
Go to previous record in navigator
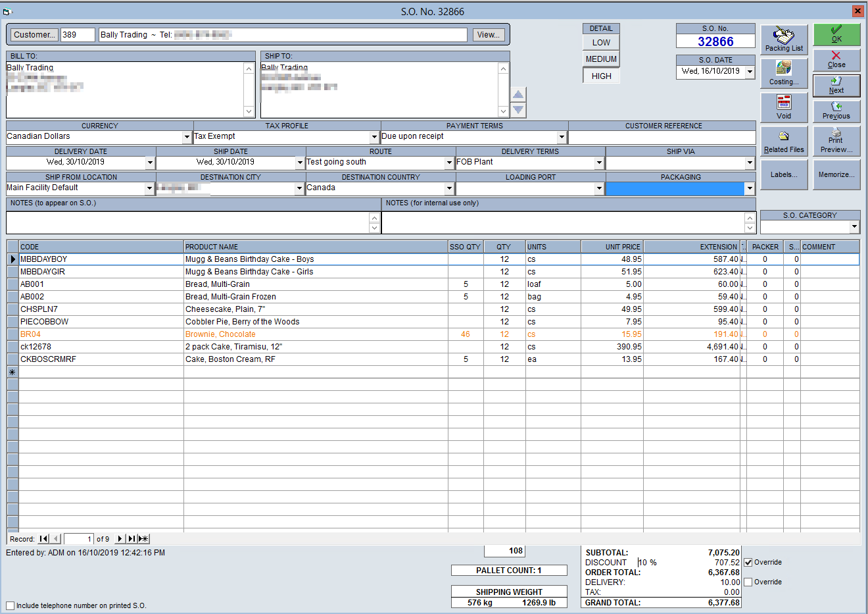point(56,539)
